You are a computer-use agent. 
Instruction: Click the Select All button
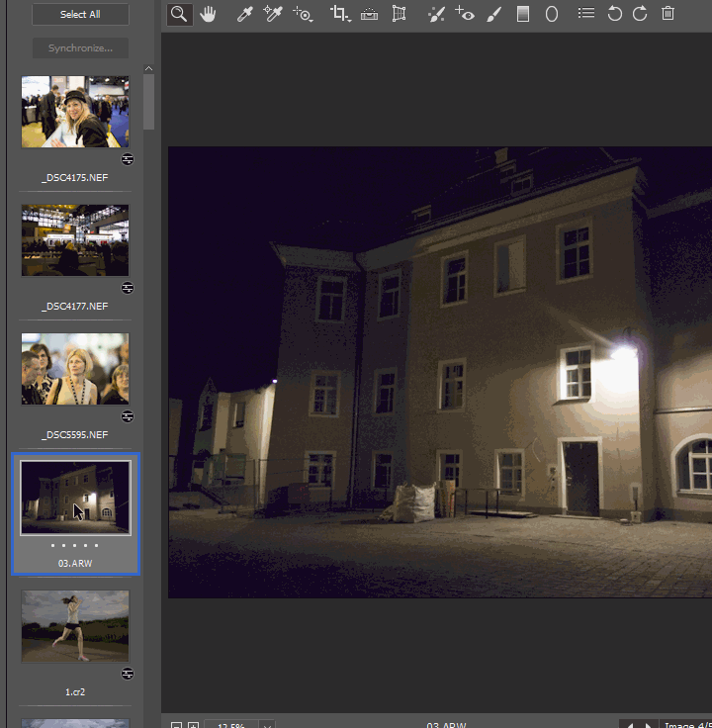pos(80,15)
